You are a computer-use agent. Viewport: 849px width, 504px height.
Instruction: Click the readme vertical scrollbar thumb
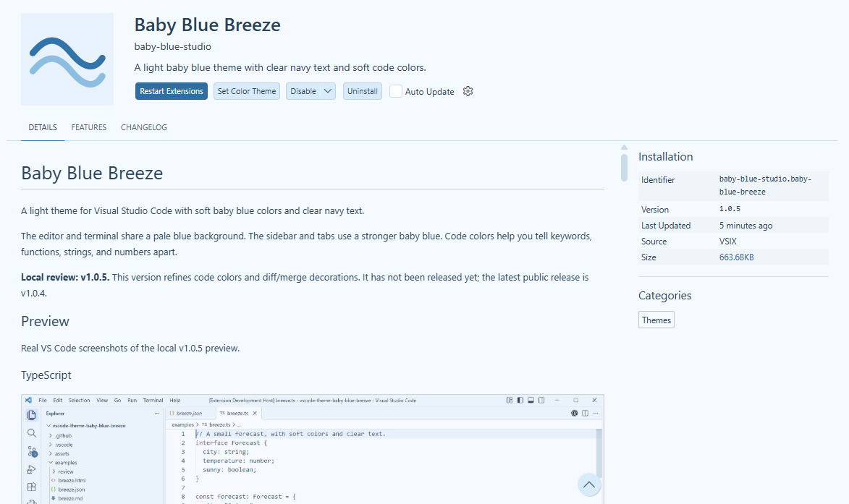625,167
